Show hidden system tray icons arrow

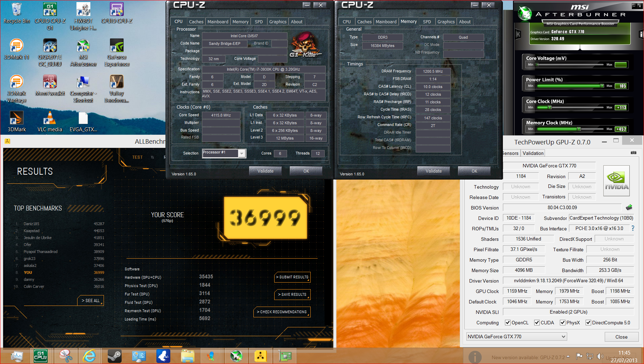(x=568, y=356)
